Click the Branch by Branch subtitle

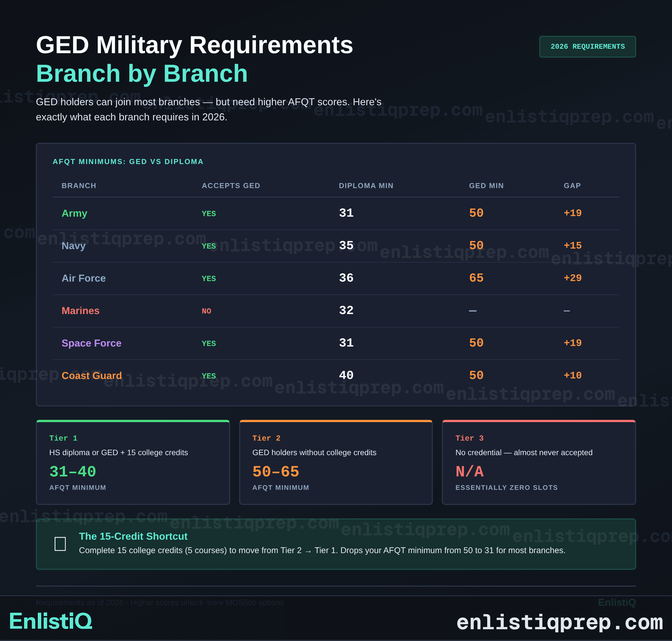pos(142,73)
